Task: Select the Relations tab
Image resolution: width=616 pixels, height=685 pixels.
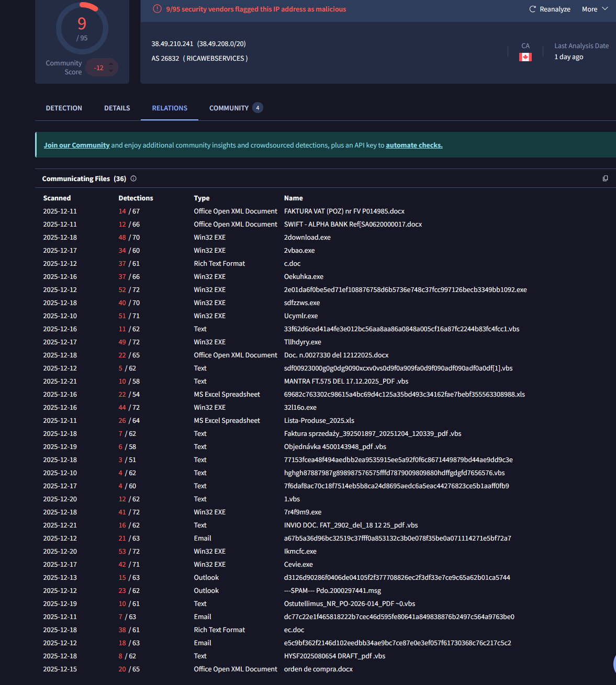Action: coord(170,108)
